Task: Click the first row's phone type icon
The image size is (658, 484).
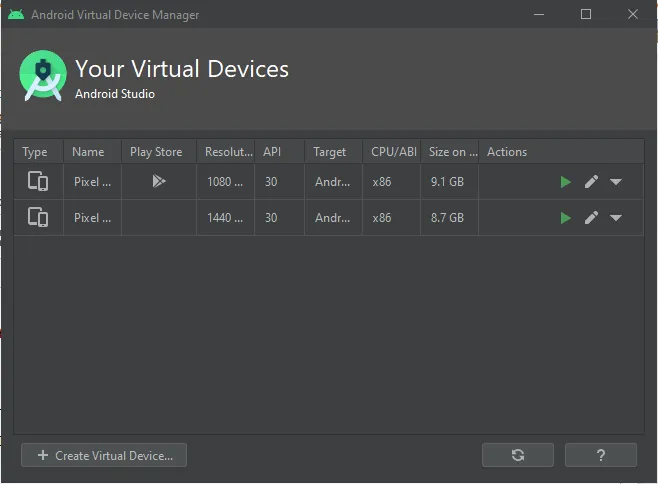Action: click(x=38, y=182)
